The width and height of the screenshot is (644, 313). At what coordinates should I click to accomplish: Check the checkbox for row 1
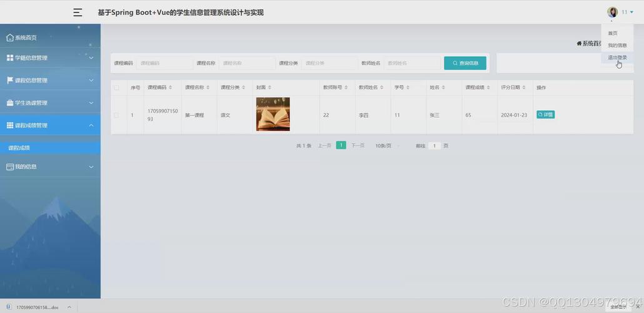(x=116, y=115)
